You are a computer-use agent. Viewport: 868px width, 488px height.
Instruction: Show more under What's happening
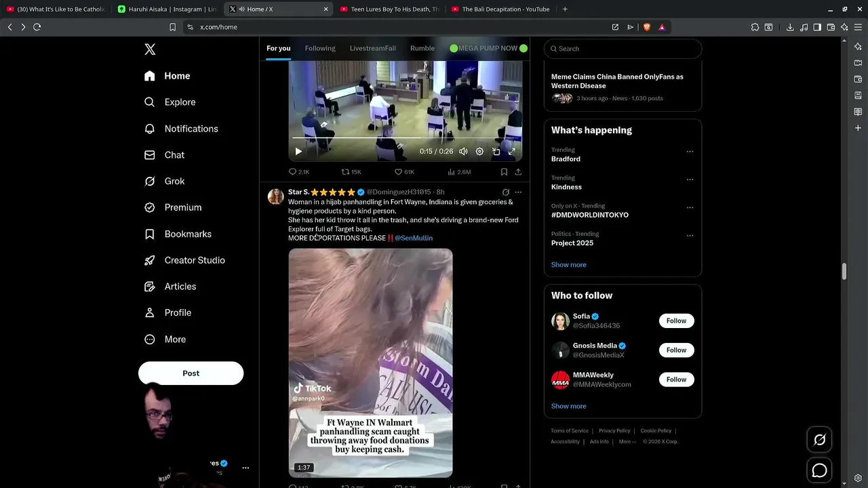[x=568, y=265]
